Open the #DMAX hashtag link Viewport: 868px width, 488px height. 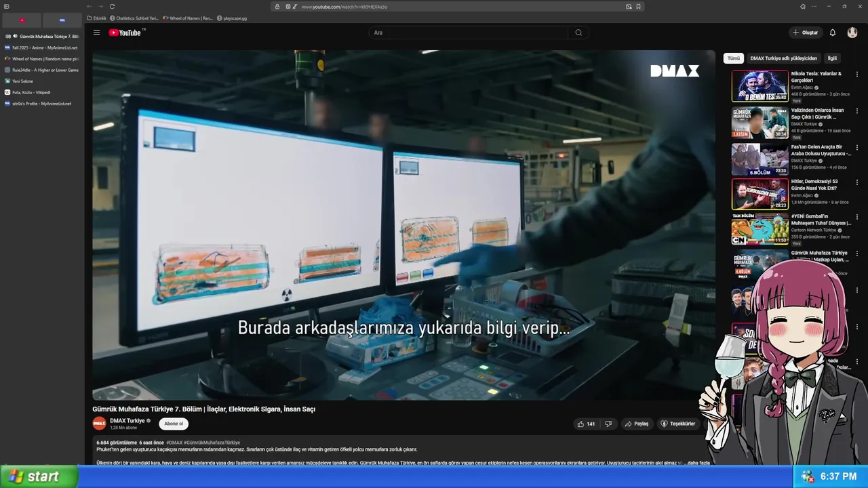point(174,443)
